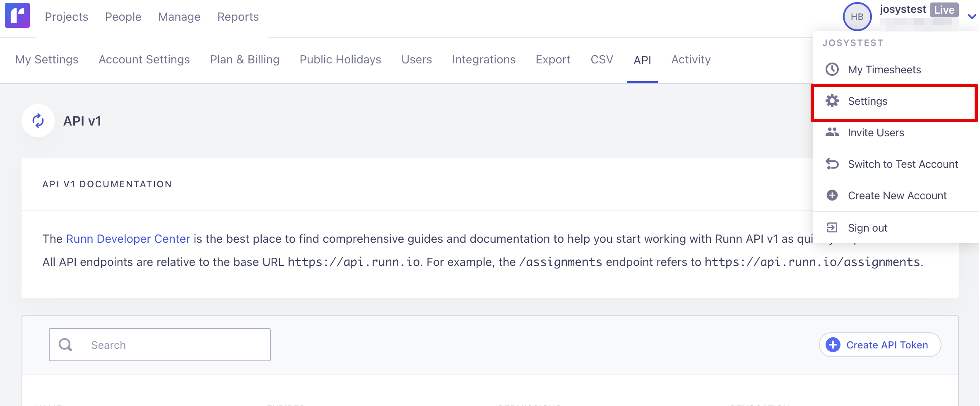This screenshot has height=406, width=980.
Task: Go to the Plan & Billing tab
Action: coord(244,60)
